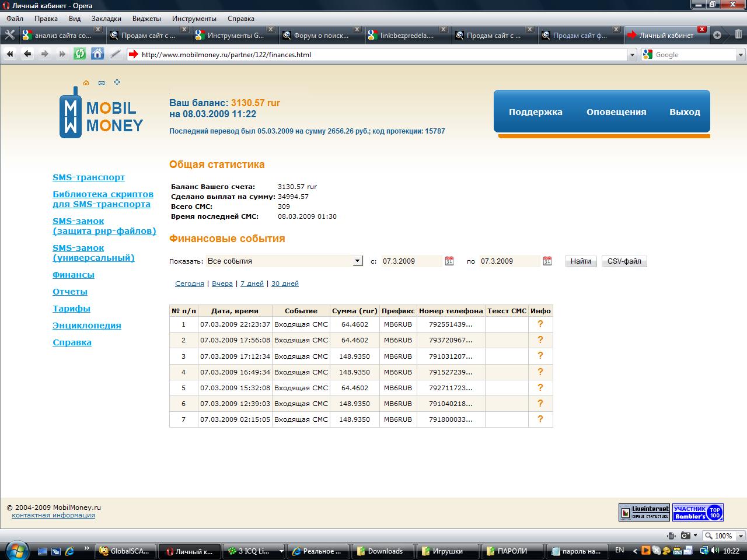
Task: Open the SMS-транспорт sidebar link
Action: click(89, 177)
